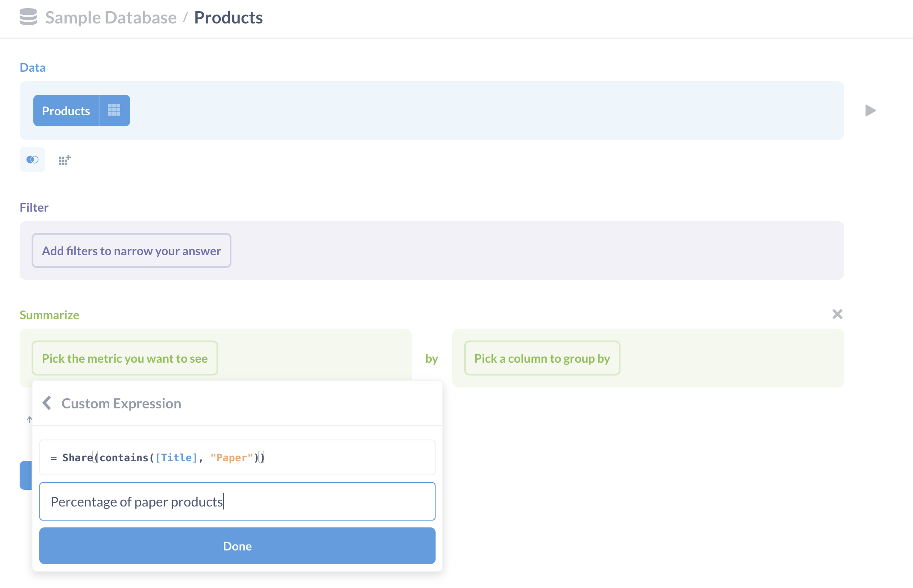Edit the Percentage of paper products field
The height and width of the screenshot is (588, 913).
(x=237, y=501)
